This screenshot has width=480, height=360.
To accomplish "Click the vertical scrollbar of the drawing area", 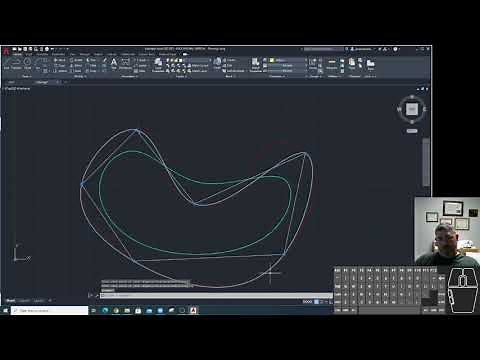I will [426, 162].
